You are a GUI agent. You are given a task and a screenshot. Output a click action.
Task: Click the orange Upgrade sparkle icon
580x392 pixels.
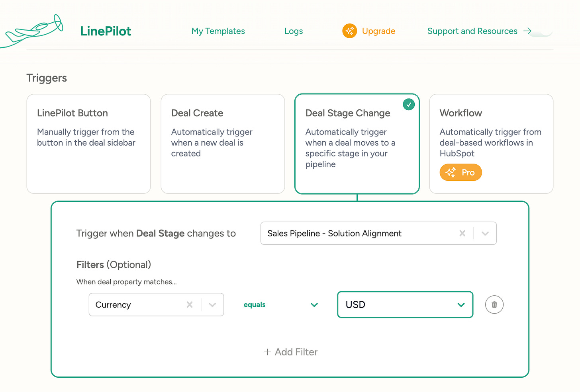[x=349, y=31]
